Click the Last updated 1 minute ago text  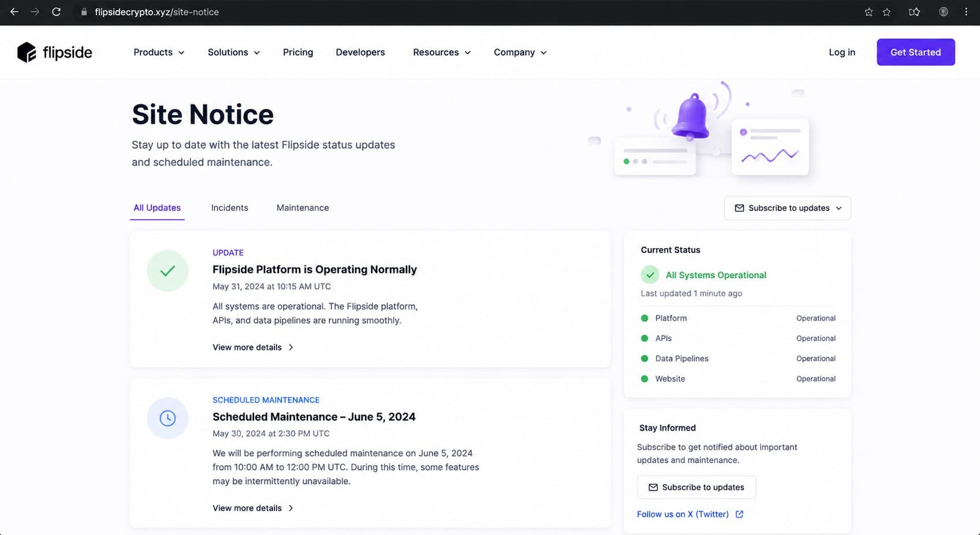(x=691, y=293)
